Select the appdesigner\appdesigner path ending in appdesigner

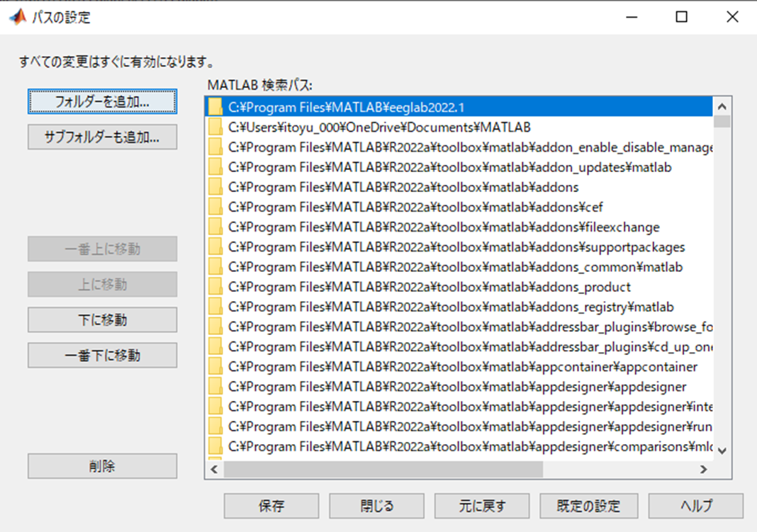459,387
